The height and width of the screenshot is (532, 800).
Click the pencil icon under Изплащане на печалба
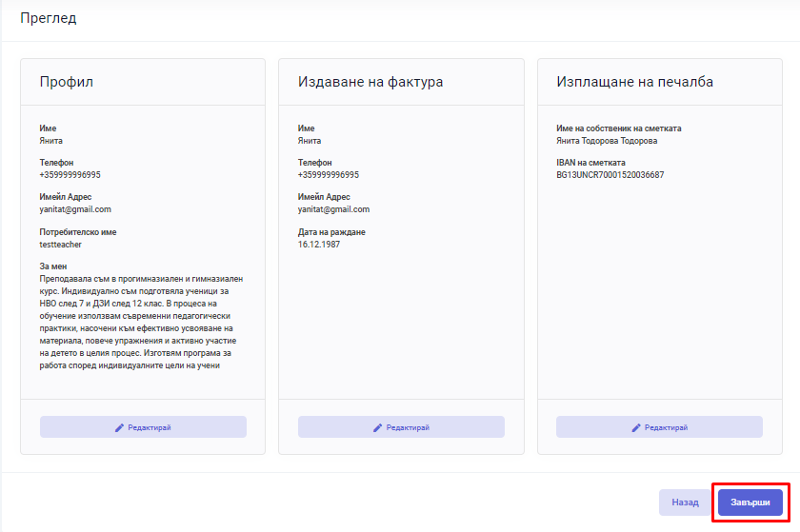(636, 427)
